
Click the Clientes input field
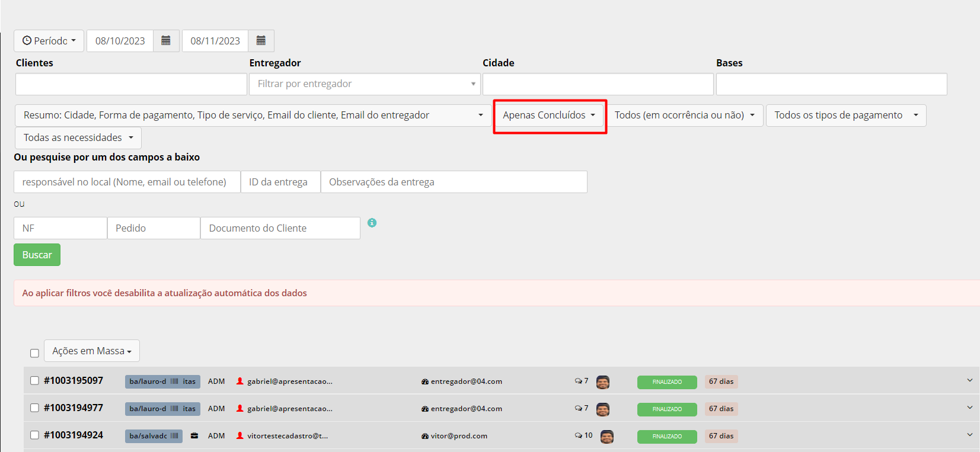pyautogui.click(x=131, y=84)
